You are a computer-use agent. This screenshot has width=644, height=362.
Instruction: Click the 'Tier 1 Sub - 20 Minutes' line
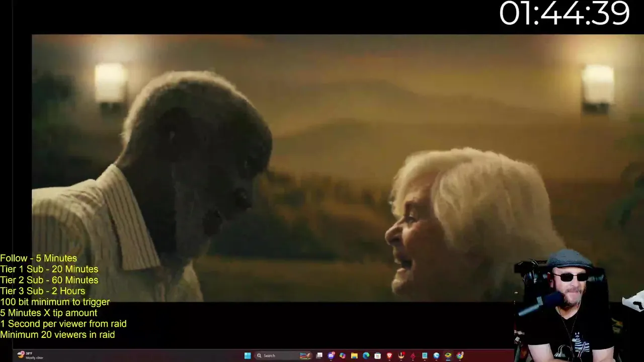click(x=49, y=269)
